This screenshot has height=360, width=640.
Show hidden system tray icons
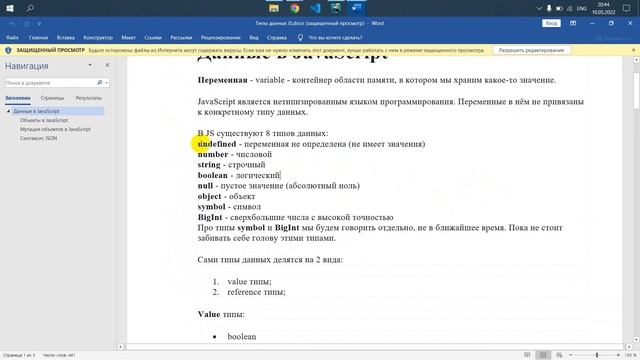pyautogui.click(x=539, y=8)
